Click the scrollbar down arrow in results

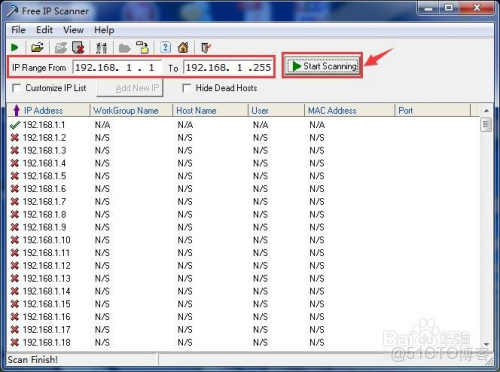tap(486, 344)
